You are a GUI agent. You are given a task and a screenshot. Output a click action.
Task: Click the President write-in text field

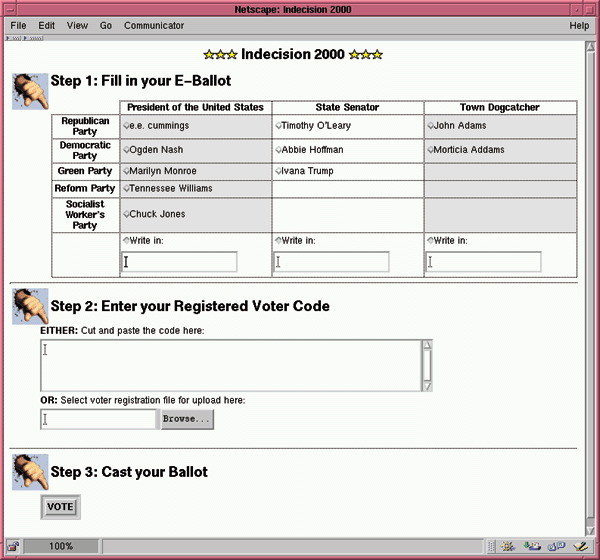(179, 262)
